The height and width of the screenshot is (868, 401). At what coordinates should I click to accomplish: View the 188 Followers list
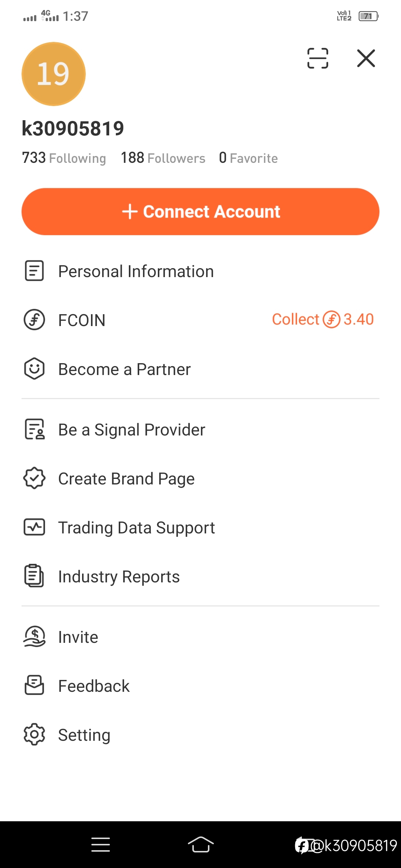tap(163, 158)
